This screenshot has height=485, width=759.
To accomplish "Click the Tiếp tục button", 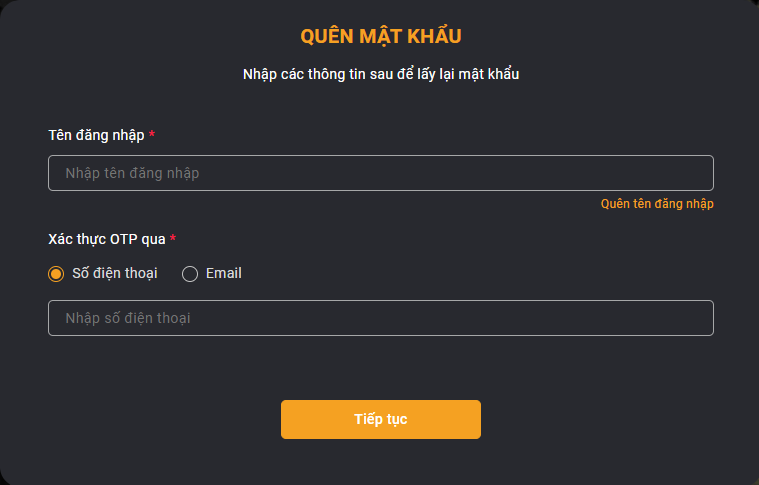I will [x=381, y=419].
